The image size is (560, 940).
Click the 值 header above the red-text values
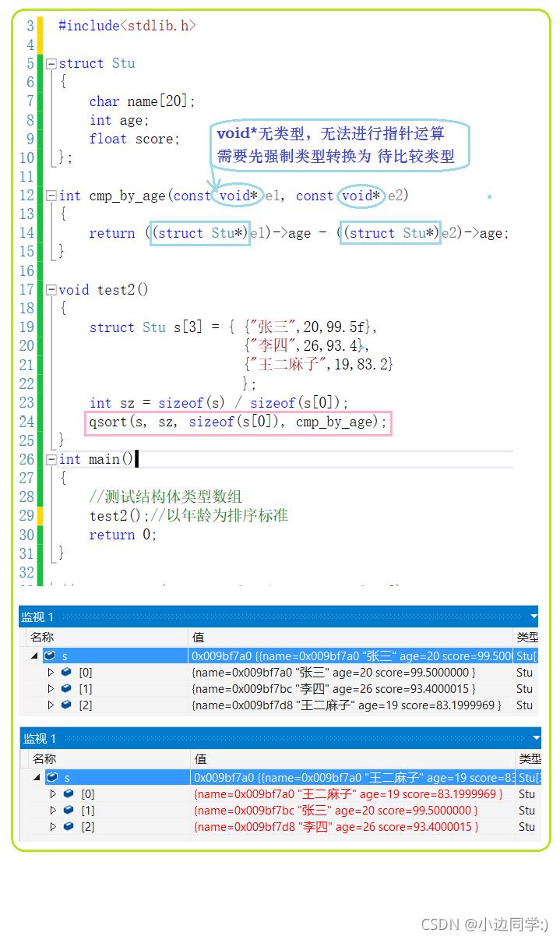click(200, 759)
